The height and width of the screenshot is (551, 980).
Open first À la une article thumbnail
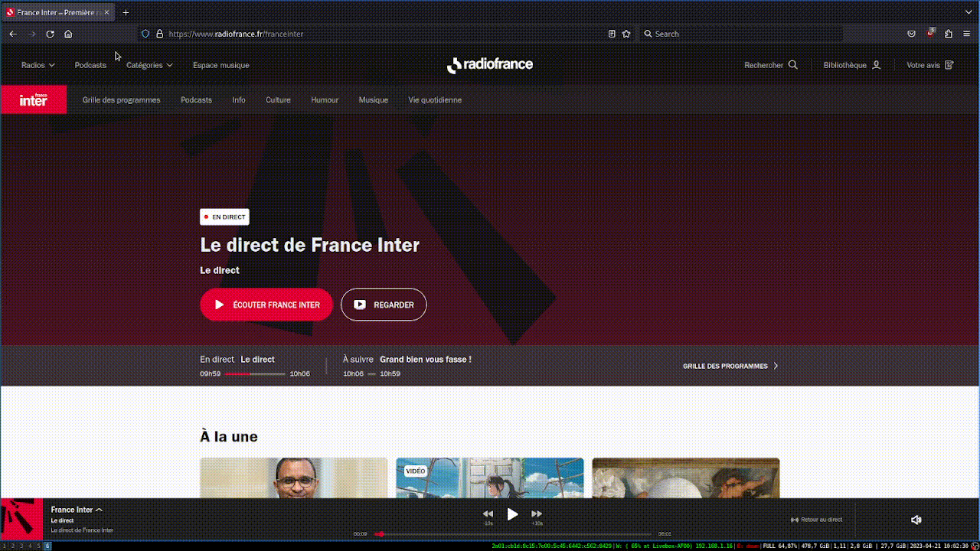(x=294, y=478)
